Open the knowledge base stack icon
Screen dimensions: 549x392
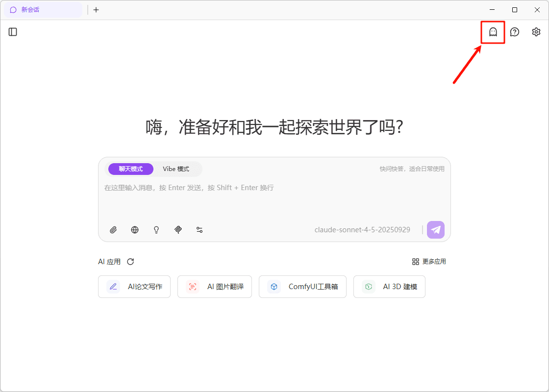click(x=178, y=230)
